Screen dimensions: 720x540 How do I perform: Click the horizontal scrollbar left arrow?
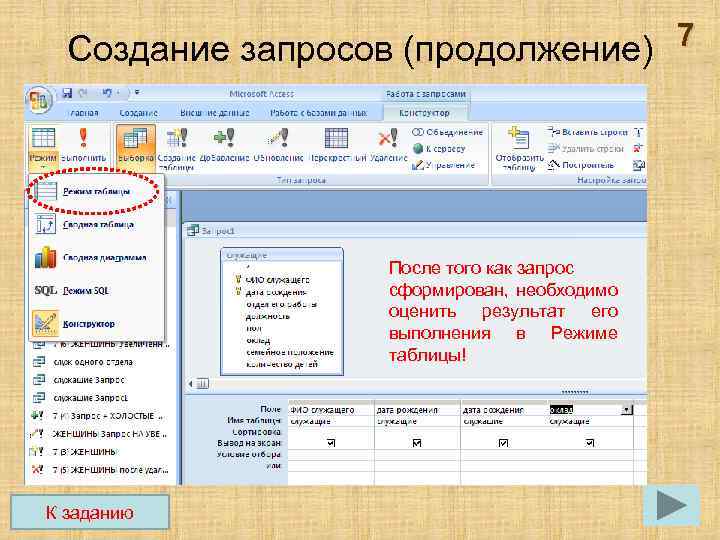(x=191, y=383)
